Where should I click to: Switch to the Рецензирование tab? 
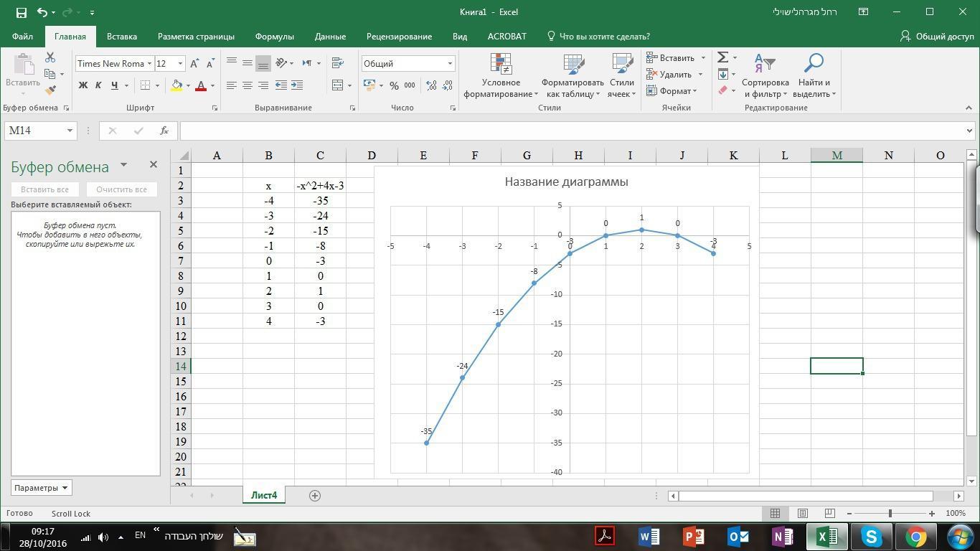[x=399, y=37]
